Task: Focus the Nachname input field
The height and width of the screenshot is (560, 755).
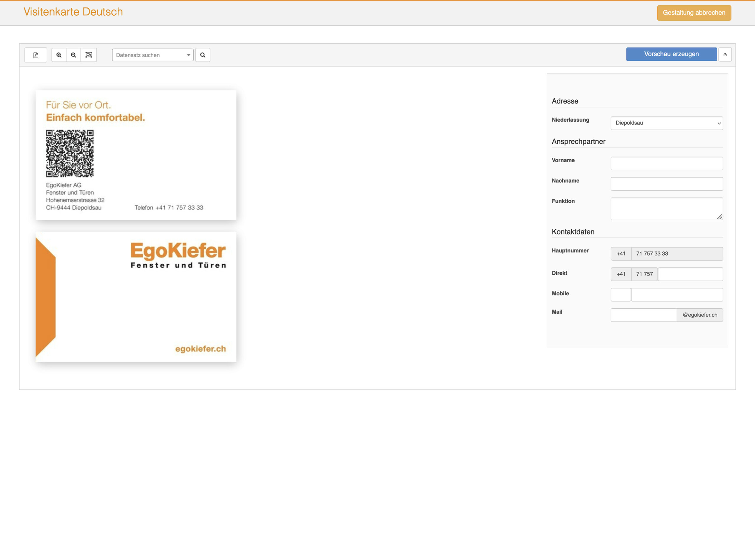Action: [666, 184]
